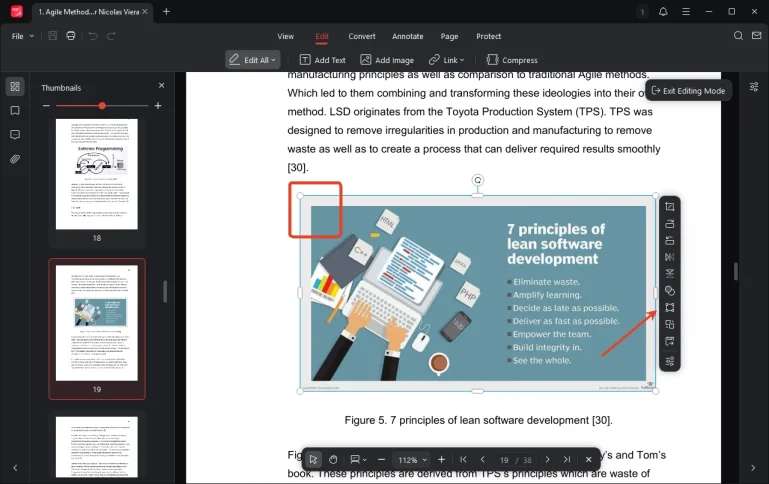Open the bookmarks panel in sidebar
The width and height of the screenshot is (769, 484).
(15, 111)
